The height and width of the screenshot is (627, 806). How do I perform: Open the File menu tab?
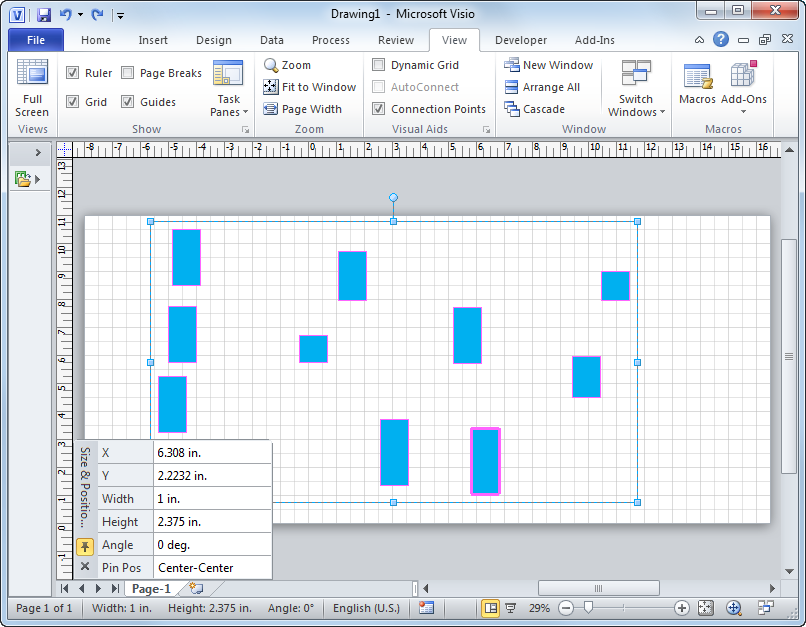(36, 40)
